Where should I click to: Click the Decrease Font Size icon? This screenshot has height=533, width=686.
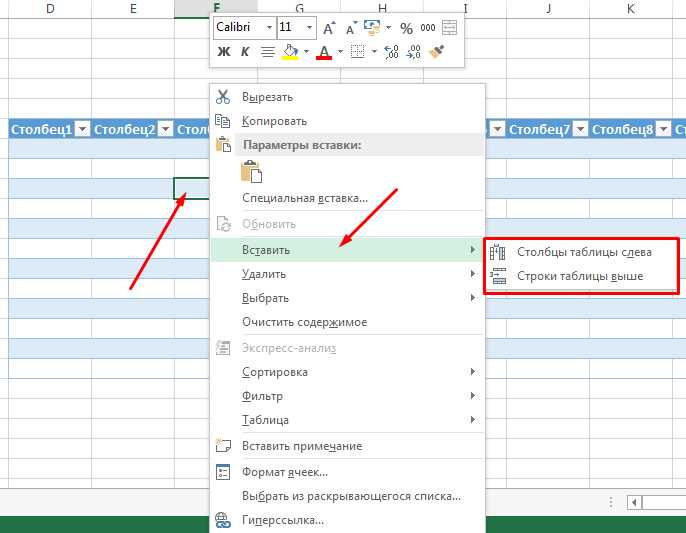tap(351, 28)
